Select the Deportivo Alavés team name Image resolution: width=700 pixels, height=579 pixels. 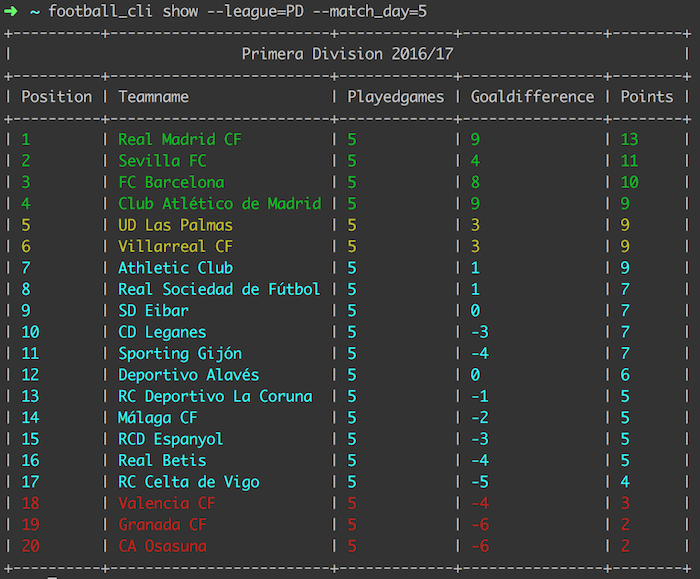click(x=188, y=375)
